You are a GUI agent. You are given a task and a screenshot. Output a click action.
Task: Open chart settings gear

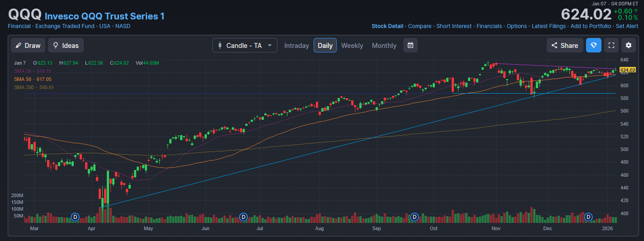coord(628,45)
